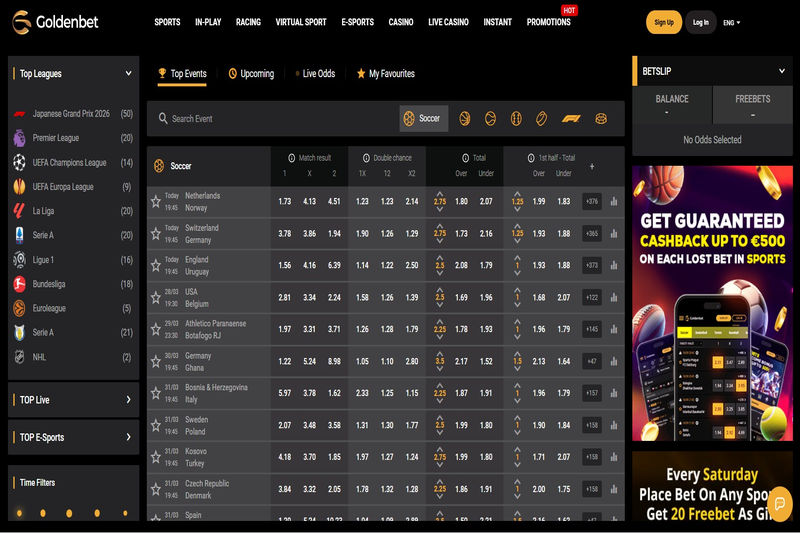Select the Formula 1 sport filter icon
Screen dimensions: 800x533
(x=570, y=118)
